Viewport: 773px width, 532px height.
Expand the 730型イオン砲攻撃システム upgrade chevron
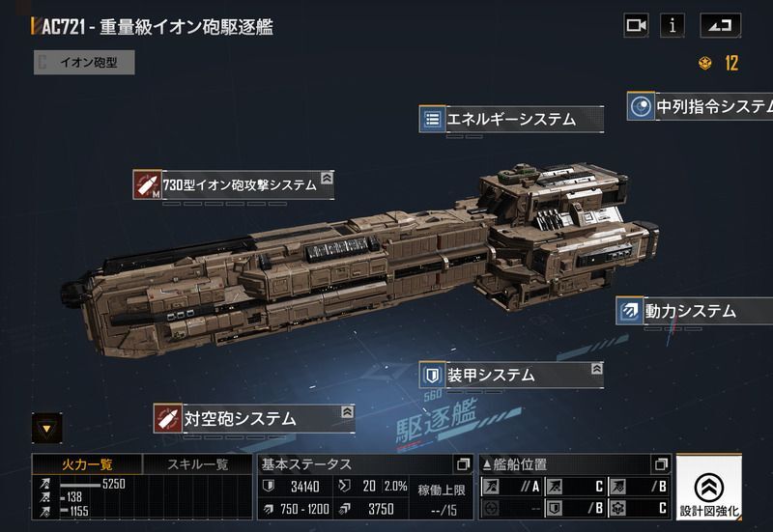click(327, 178)
